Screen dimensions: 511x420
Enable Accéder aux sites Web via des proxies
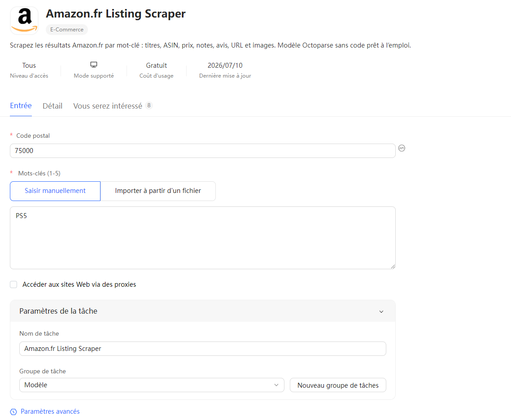coord(13,284)
